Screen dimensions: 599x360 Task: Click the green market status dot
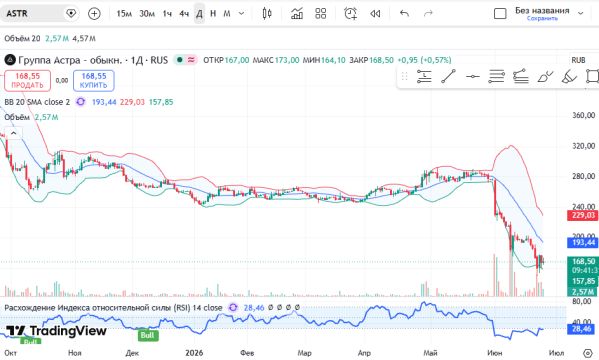click(x=180, y=60)
